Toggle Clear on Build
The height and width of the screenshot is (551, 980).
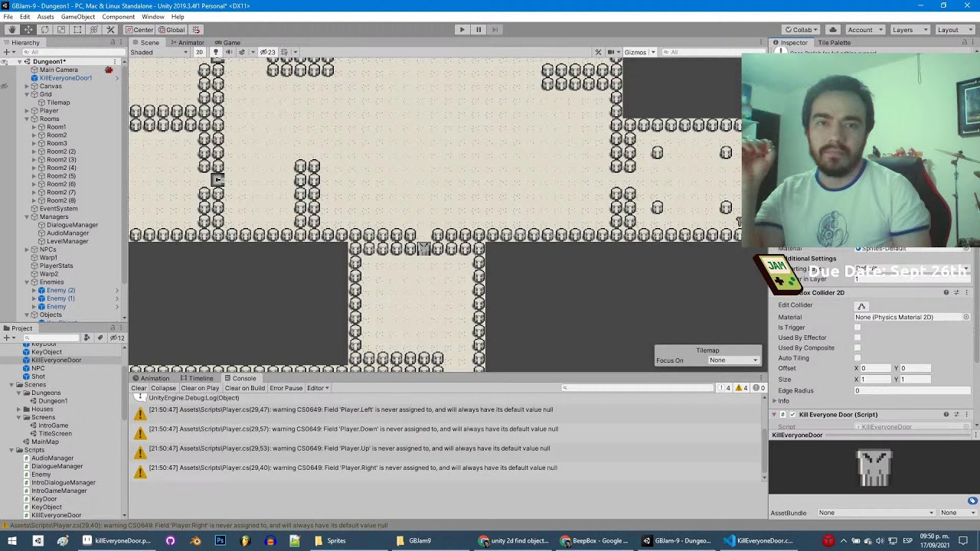244,388
